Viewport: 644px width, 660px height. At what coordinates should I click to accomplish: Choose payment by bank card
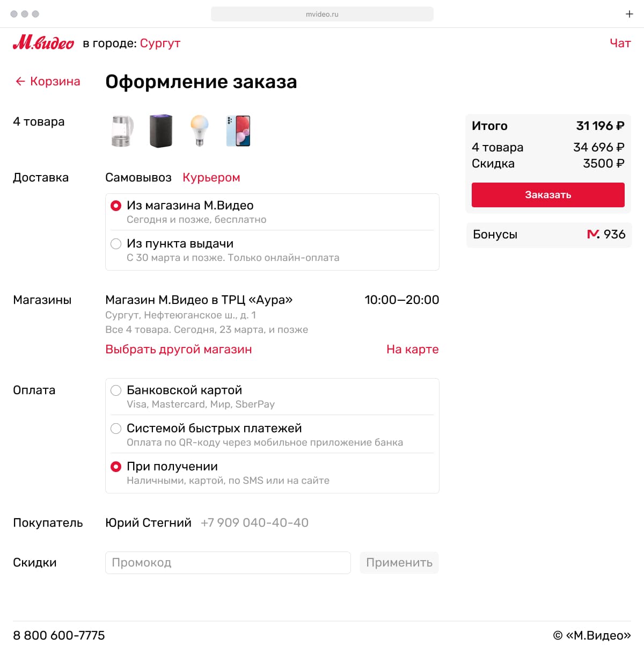[116, 390]
